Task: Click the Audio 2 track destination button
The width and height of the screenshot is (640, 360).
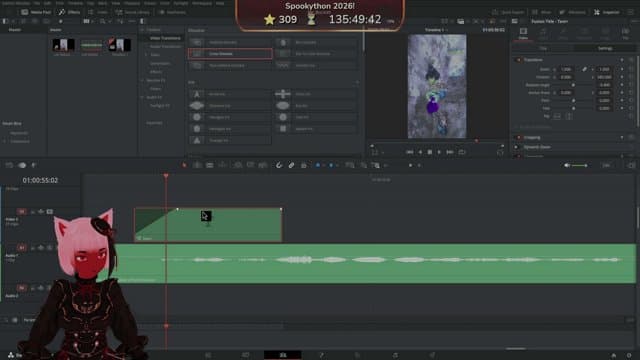Action: (x=22, y=288)
